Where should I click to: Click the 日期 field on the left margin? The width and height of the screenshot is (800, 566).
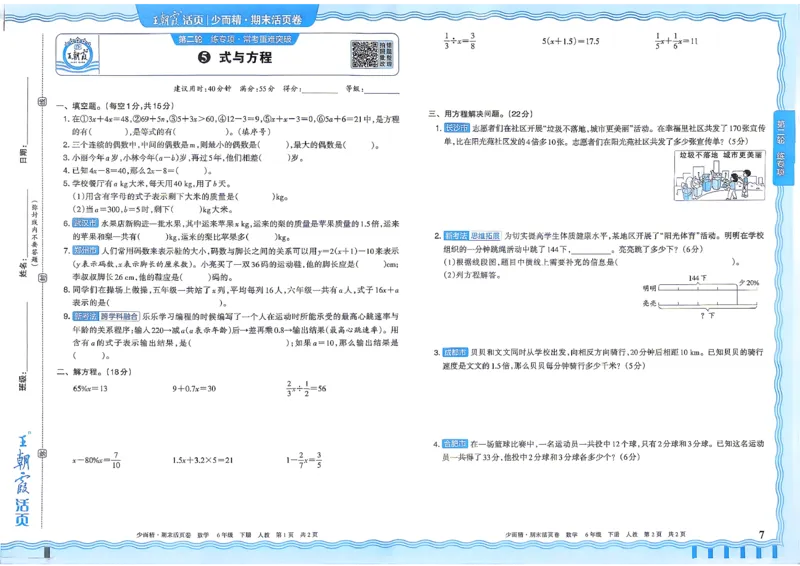pyautogui.click(x=24, y=121)
